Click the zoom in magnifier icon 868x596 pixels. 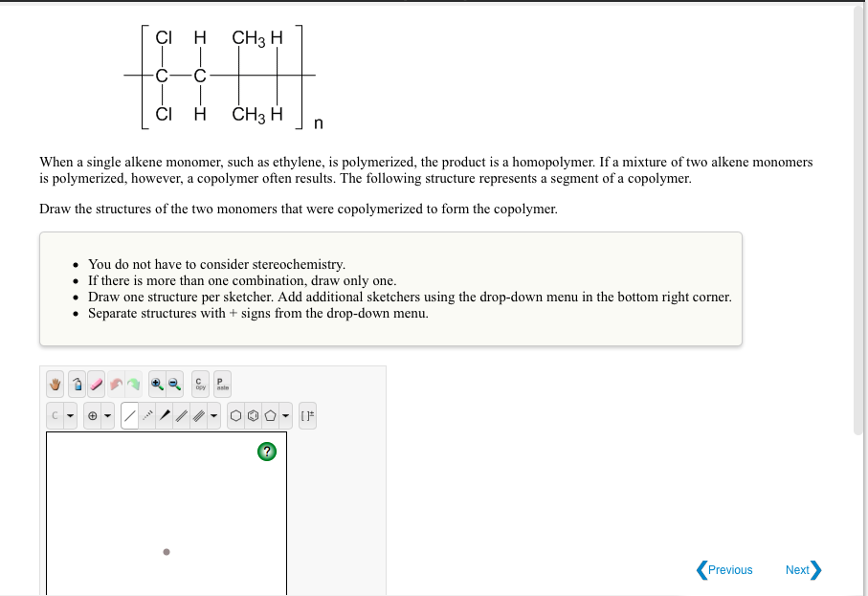pyautogui.click(x=156, y=383)
